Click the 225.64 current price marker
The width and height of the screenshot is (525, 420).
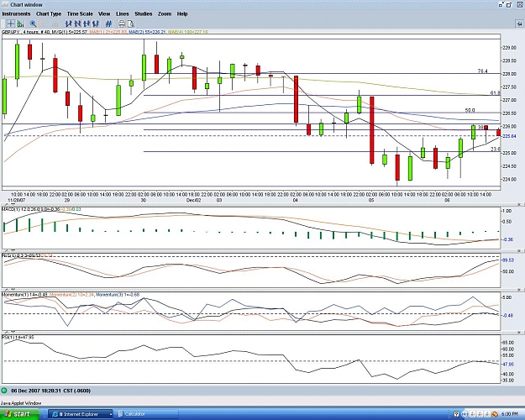509,136
